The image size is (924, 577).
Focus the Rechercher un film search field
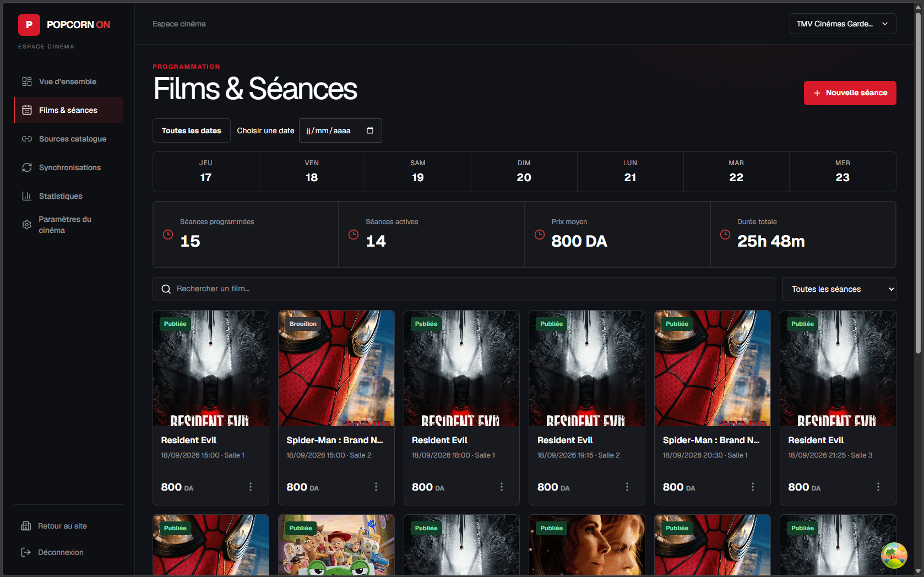point(464,289)
